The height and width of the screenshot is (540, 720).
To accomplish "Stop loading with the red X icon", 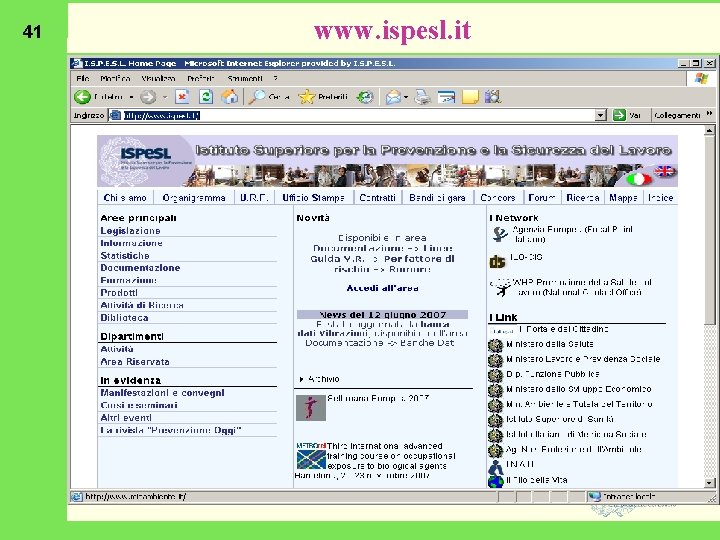I will [x=182, y=96].
